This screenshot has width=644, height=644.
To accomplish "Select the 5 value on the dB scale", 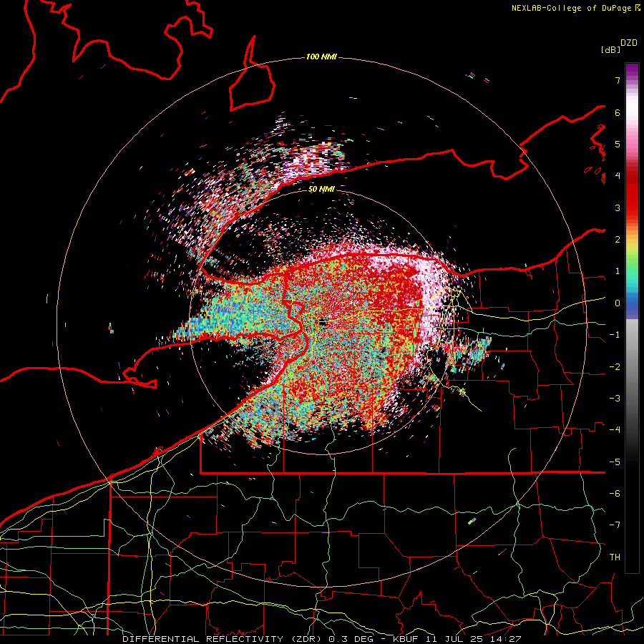I will pyautogui.click(x=618, y=144).
